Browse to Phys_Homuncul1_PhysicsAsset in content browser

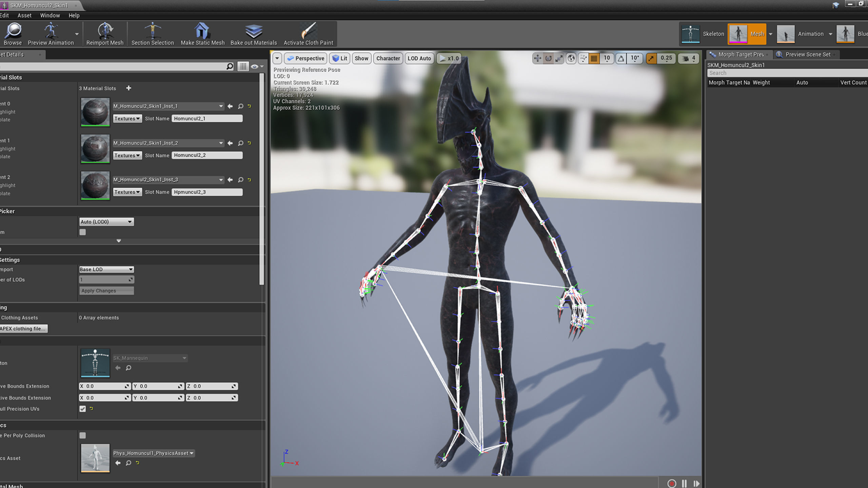129,463
